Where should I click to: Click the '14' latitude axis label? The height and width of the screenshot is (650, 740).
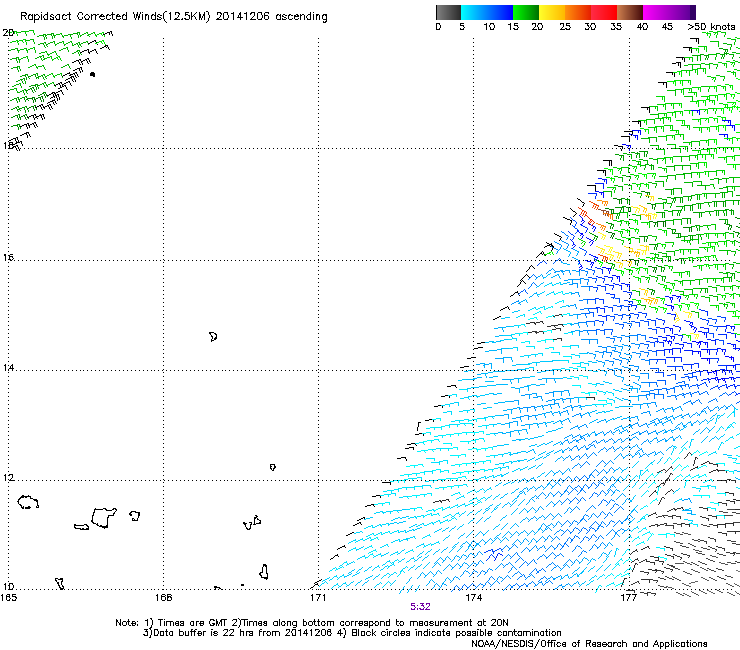(x=8, y=368)
